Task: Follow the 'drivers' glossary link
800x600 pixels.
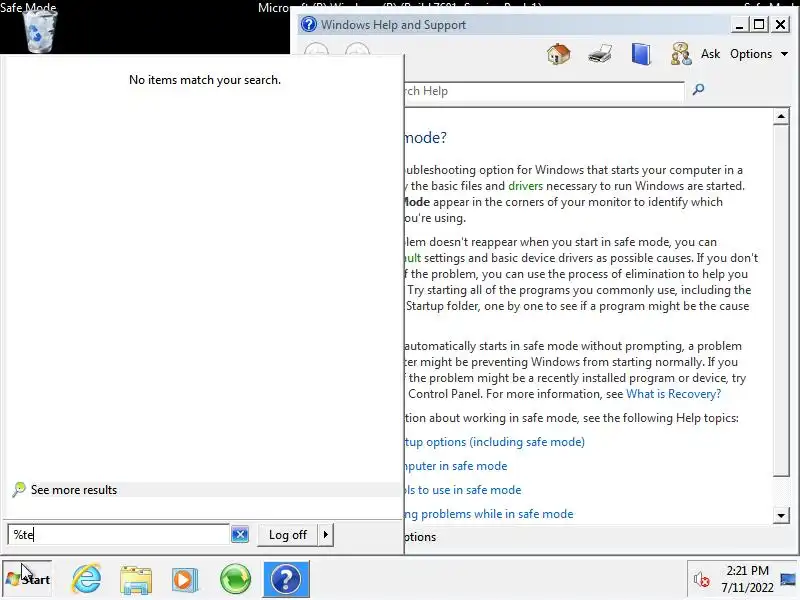Action: click(x=525, y=186)
